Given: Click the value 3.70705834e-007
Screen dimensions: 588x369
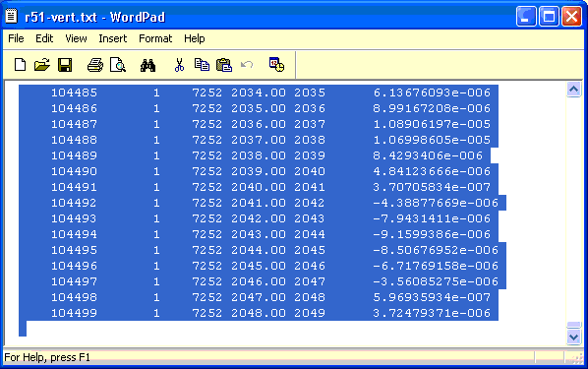Looking at the screenshot, I should coord(432,187).
